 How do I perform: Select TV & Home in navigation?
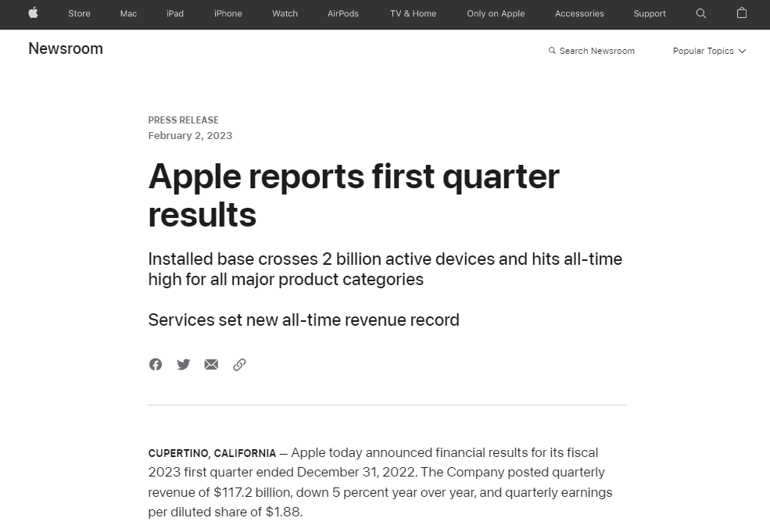coord(413,13)
